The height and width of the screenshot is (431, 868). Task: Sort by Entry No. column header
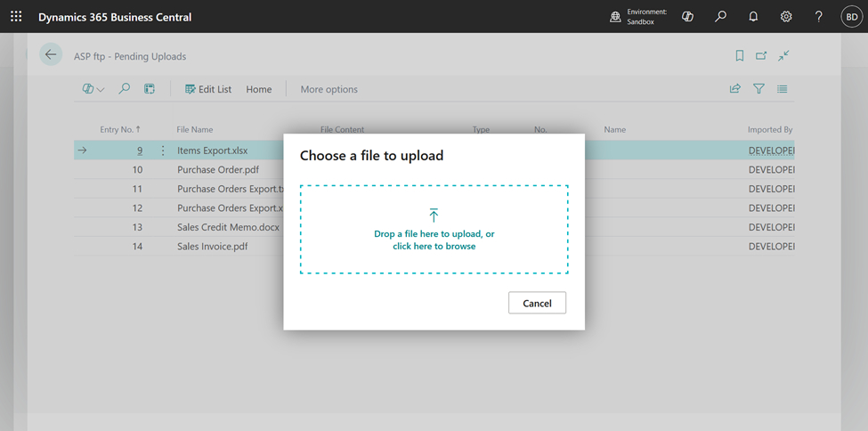click(120, 129)
